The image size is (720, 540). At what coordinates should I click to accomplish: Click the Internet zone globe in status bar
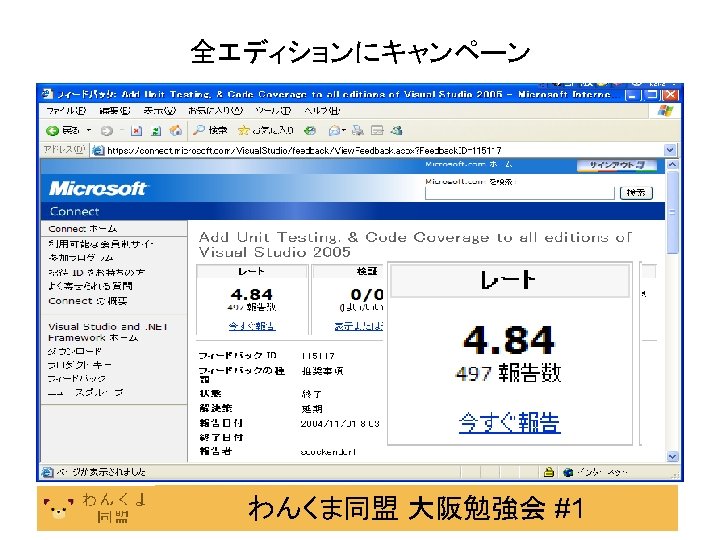[568, 472]
